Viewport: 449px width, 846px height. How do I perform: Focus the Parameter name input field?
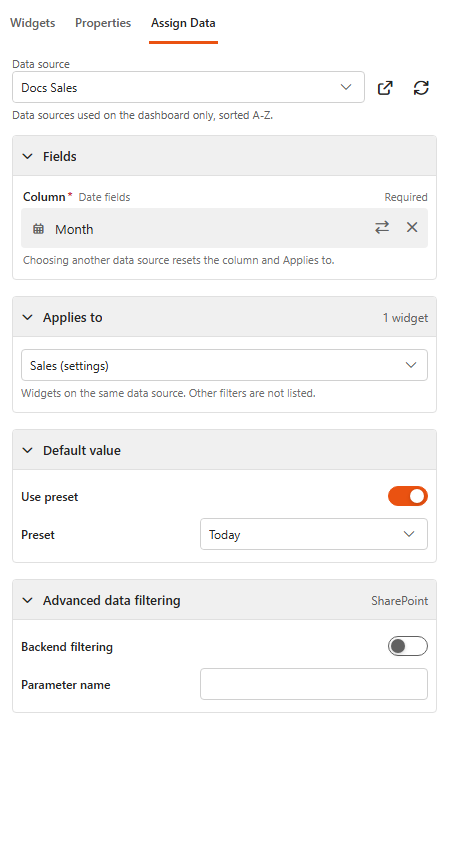(314, 684)
